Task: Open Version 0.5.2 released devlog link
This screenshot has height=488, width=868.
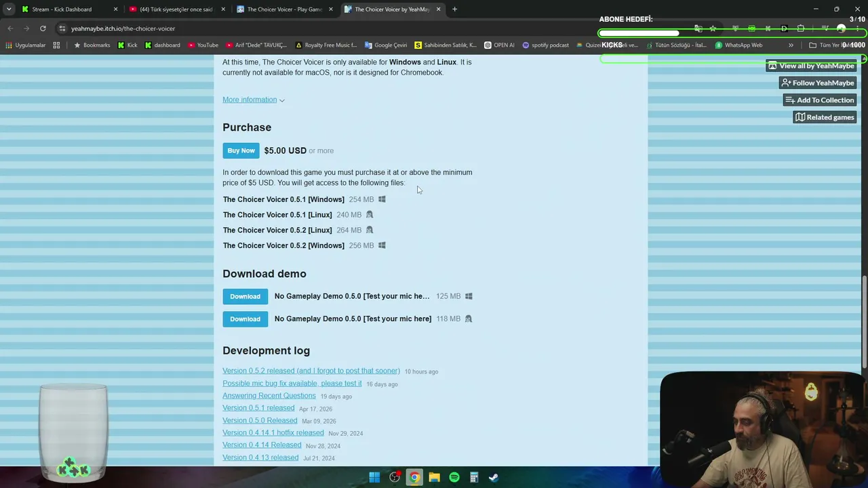Action: 311,371
